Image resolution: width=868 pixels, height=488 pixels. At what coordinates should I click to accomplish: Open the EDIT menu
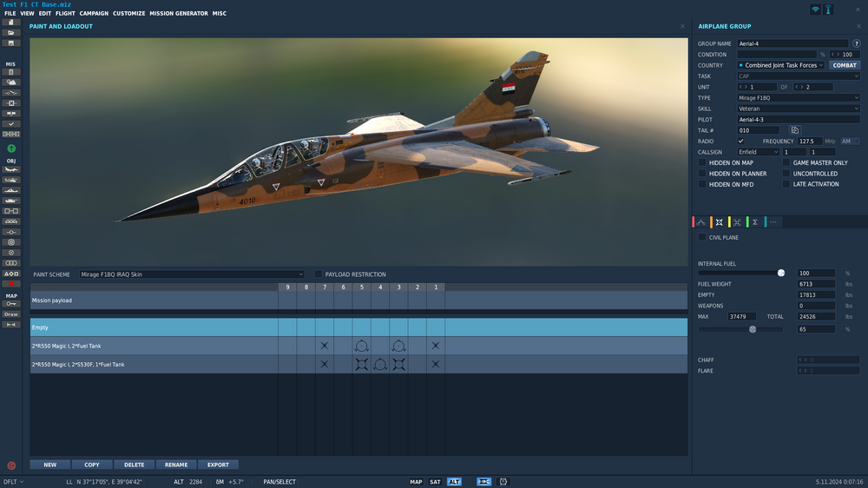[45, 13]
